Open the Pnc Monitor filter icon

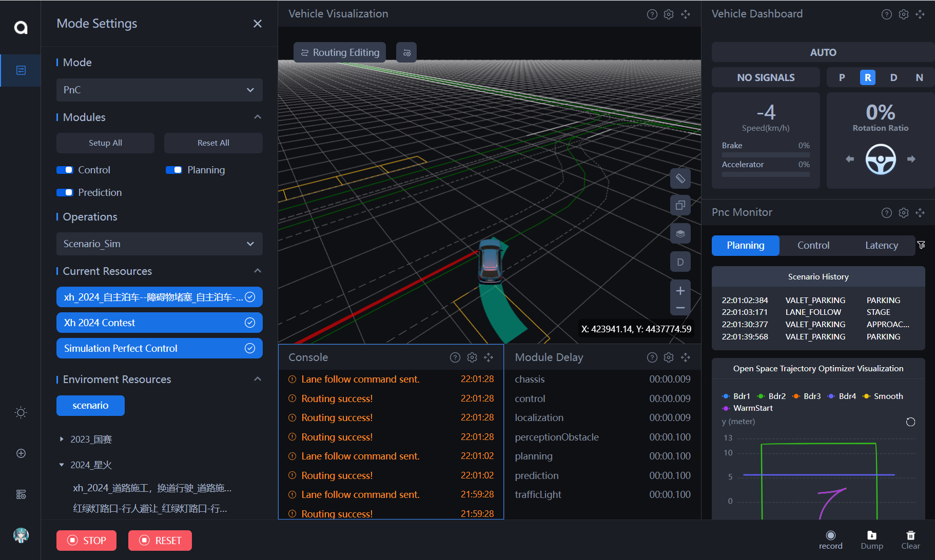[x=921, y=245]
